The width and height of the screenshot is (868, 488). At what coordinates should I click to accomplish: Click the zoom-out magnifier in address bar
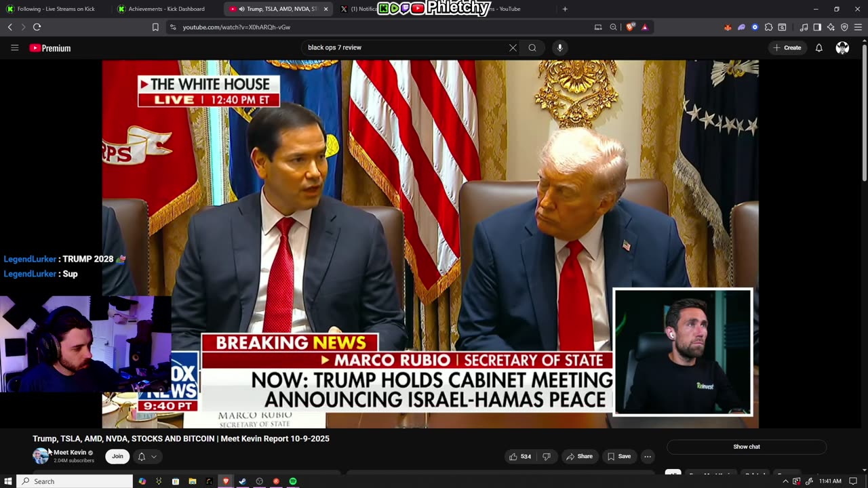click(613, 27)
